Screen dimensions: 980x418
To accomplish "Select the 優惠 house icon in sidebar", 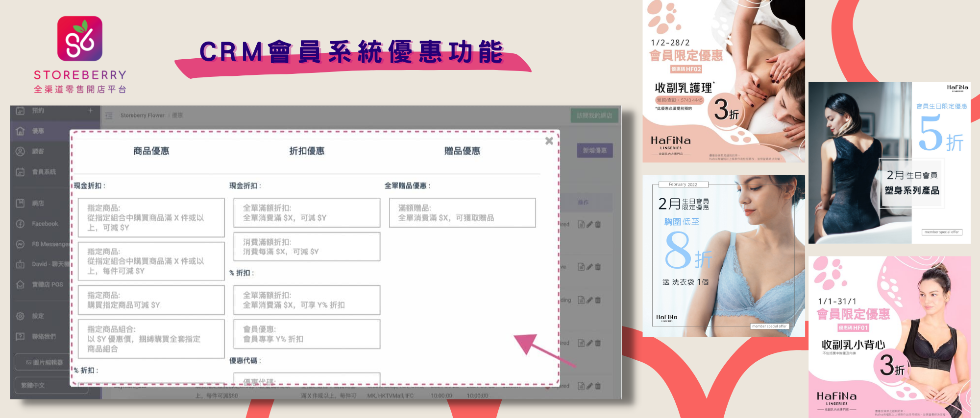I will [20, 131].
